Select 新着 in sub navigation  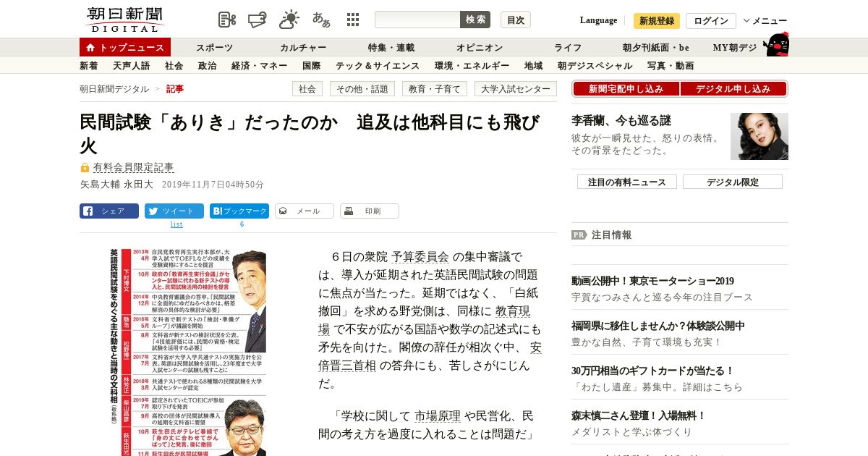coord(89,66)
